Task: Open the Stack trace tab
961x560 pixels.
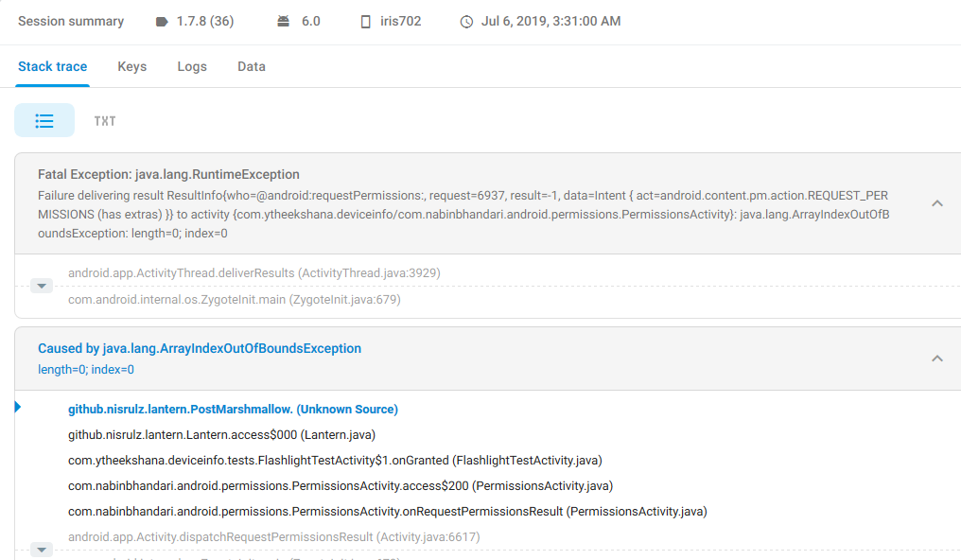Action: click(x=53, y=66)
